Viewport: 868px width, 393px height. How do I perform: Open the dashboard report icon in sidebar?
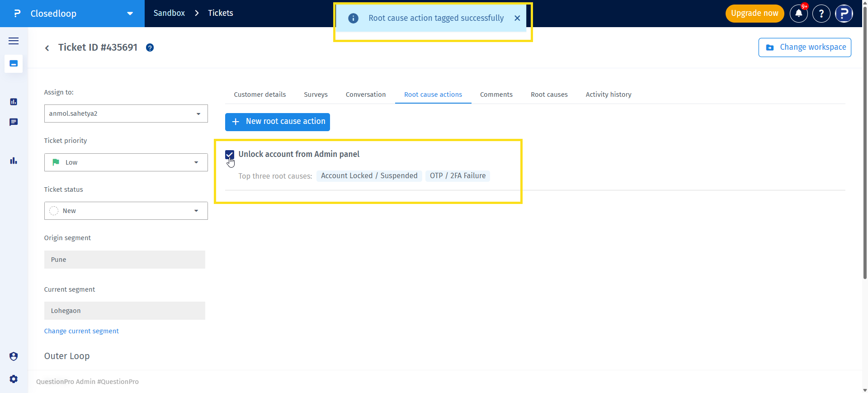click(14, 102)
